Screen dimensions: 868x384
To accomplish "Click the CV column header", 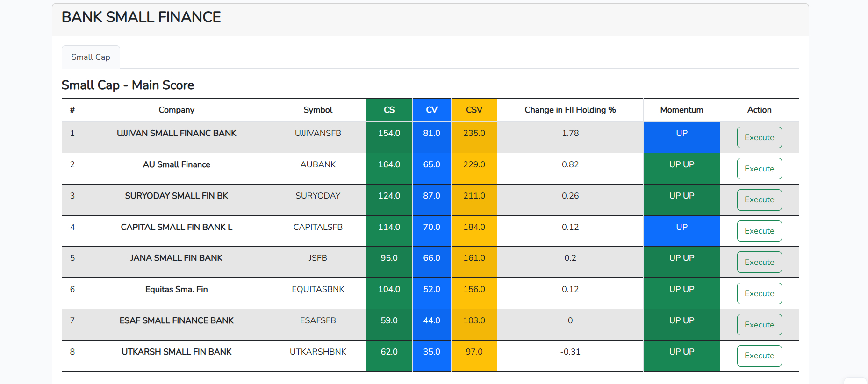I will point(432,110).
